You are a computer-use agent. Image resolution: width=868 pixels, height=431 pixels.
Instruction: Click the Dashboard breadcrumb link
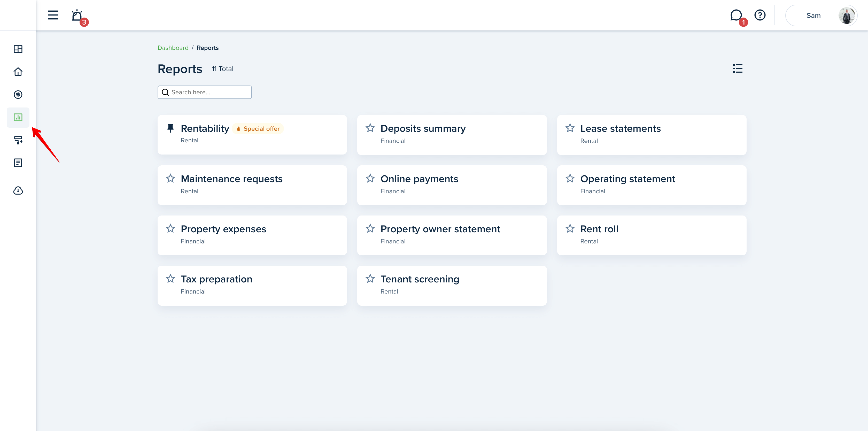point(173,48)
